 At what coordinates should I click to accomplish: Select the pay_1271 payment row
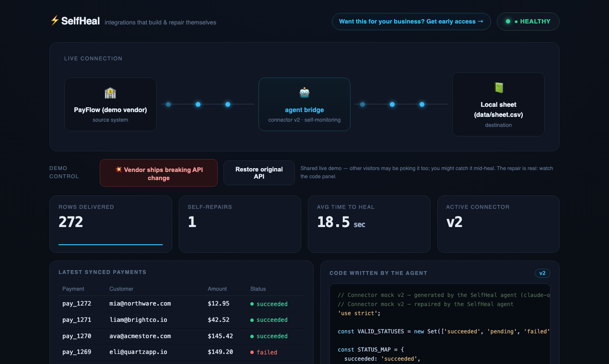(181, 320)
